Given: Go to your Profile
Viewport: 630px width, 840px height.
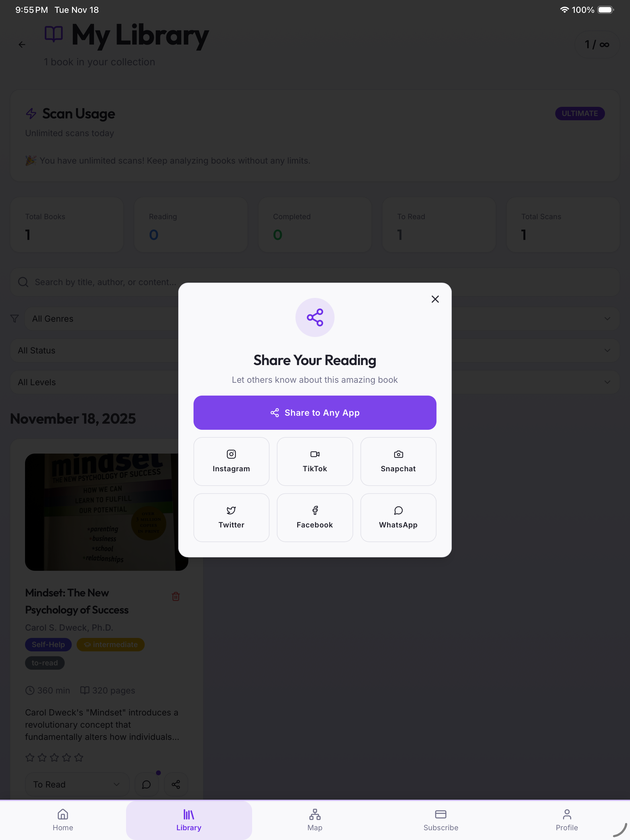Looking at the screenshot, I should [x=566, y=820].
